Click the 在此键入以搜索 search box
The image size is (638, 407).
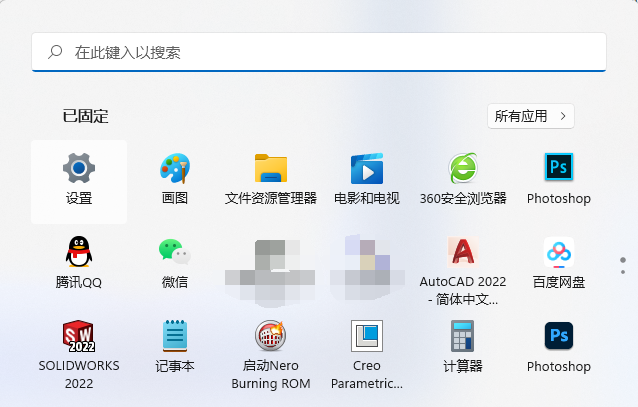click(x=319, y=52)
